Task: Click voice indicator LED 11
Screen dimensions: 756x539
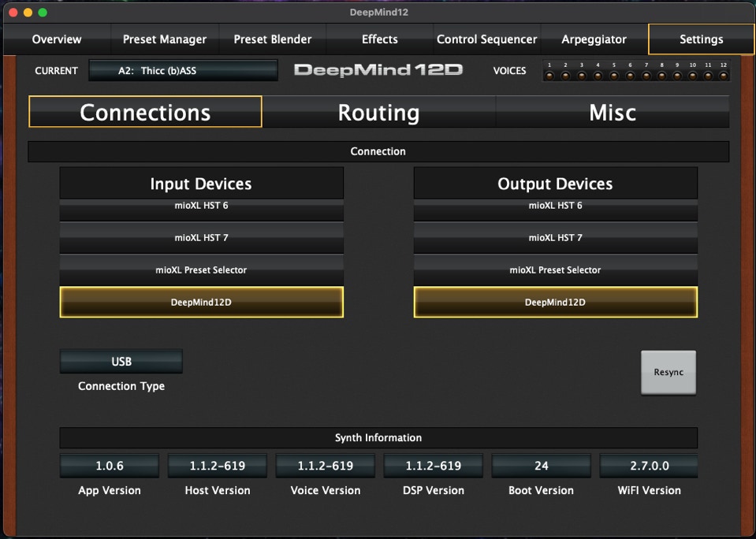Action: (x=708, y=75)
